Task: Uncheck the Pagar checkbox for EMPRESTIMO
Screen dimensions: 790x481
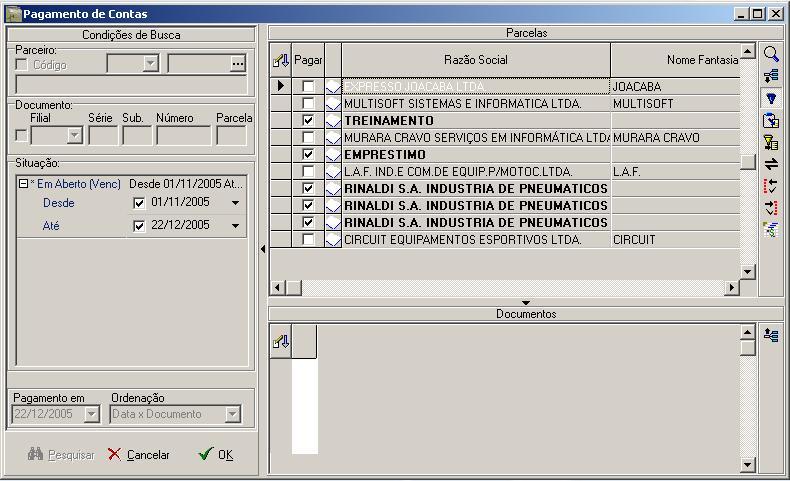Action: [x=308, y=155]
